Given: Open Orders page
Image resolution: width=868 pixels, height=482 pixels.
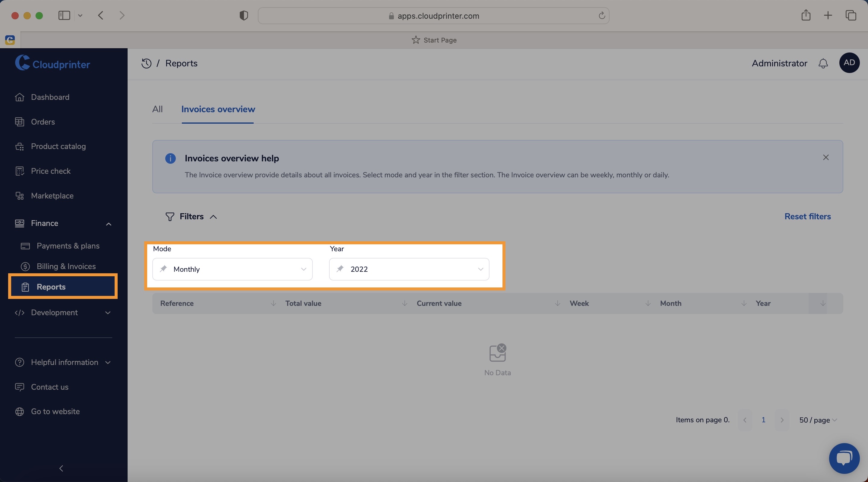Looking at the screenshot, I should [43, 122].
